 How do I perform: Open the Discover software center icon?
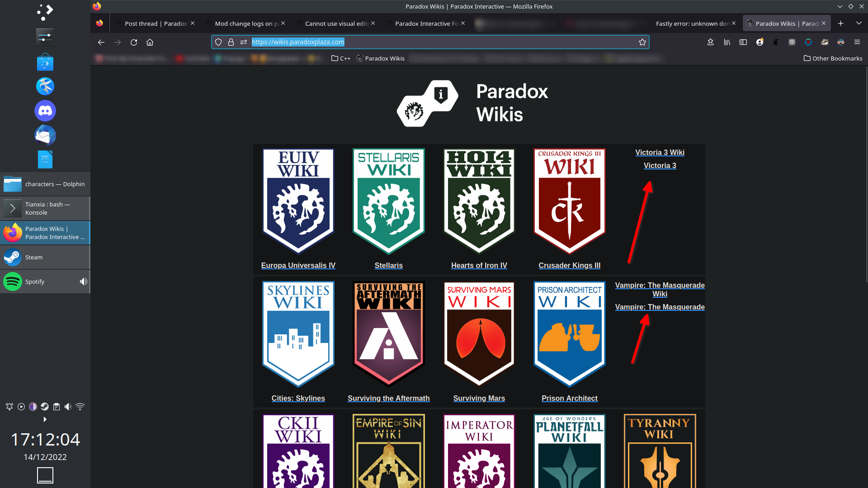45,62
